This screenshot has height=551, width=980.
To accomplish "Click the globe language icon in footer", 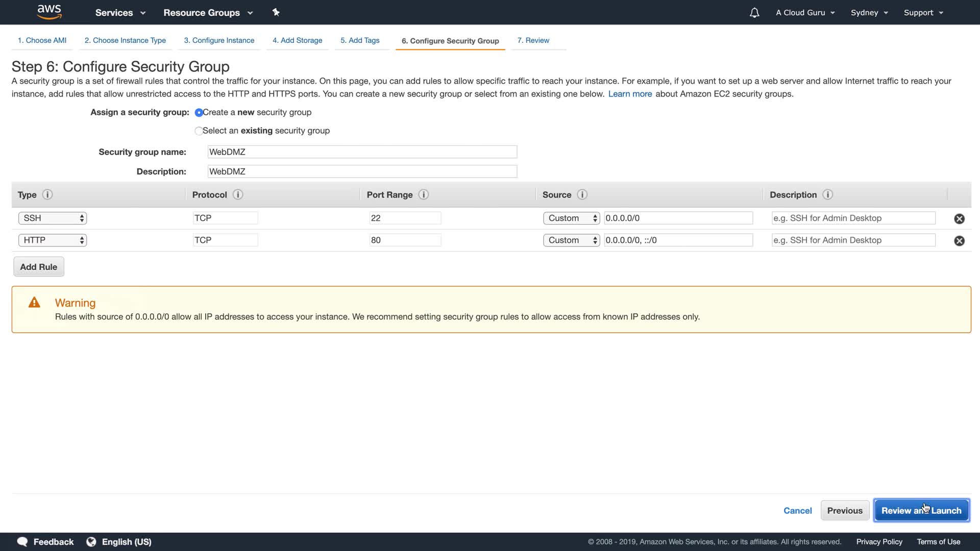I will coord(91,542).
